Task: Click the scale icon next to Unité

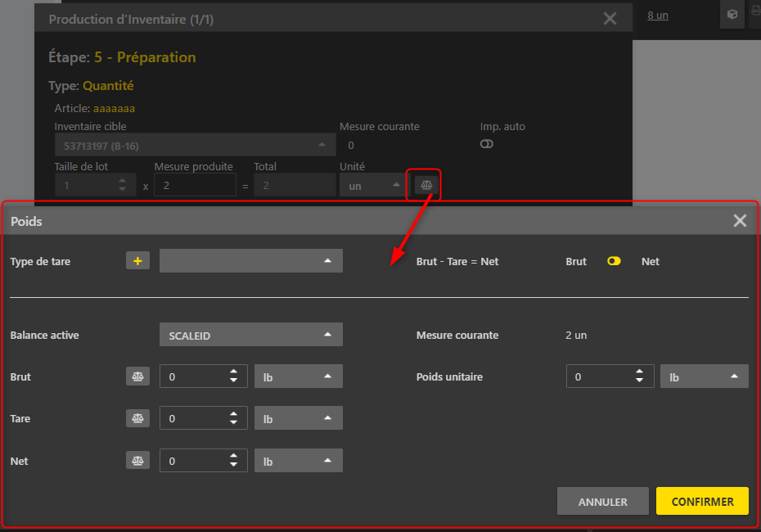Action: tap(426, 186)
